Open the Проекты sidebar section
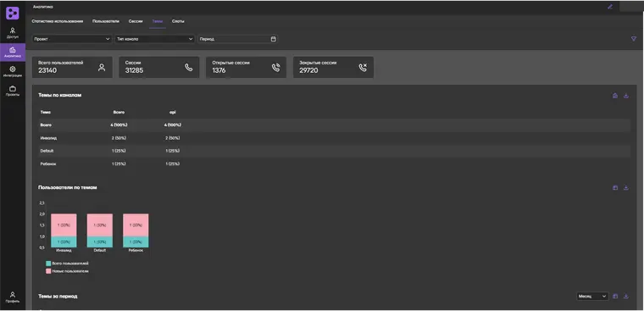This screenshot has width=644, height=311. point(13,91)
